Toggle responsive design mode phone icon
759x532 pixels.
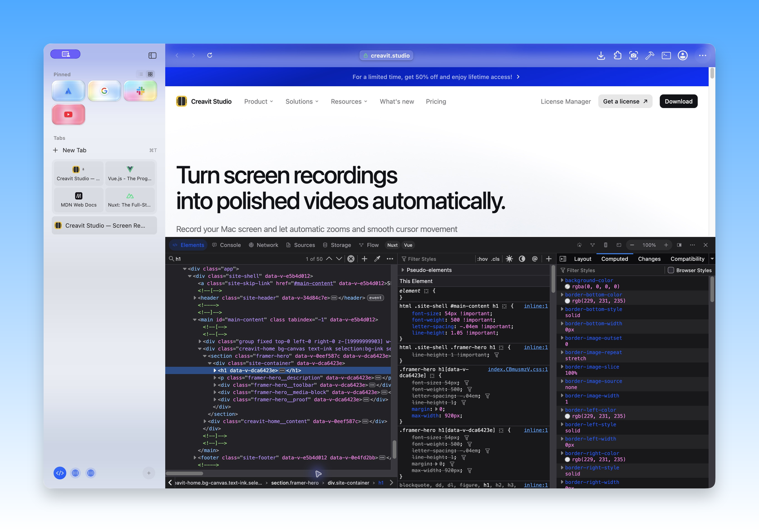coord(606,245)
